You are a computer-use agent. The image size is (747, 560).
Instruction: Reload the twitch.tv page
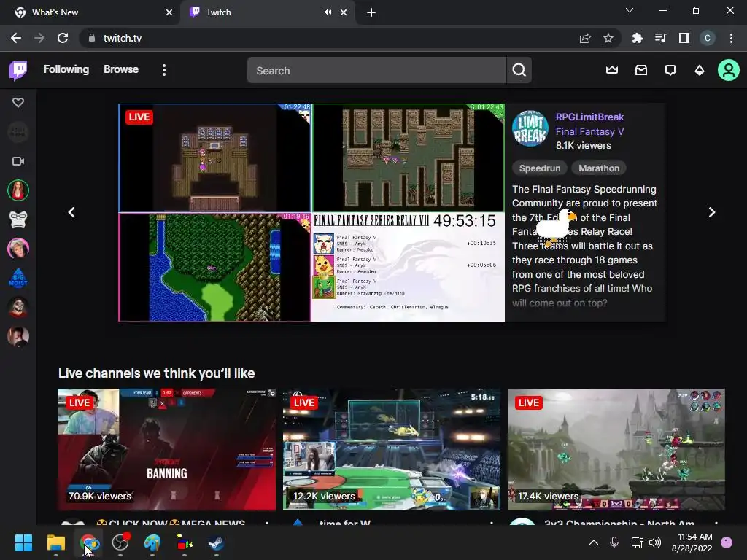click(63, 38)
